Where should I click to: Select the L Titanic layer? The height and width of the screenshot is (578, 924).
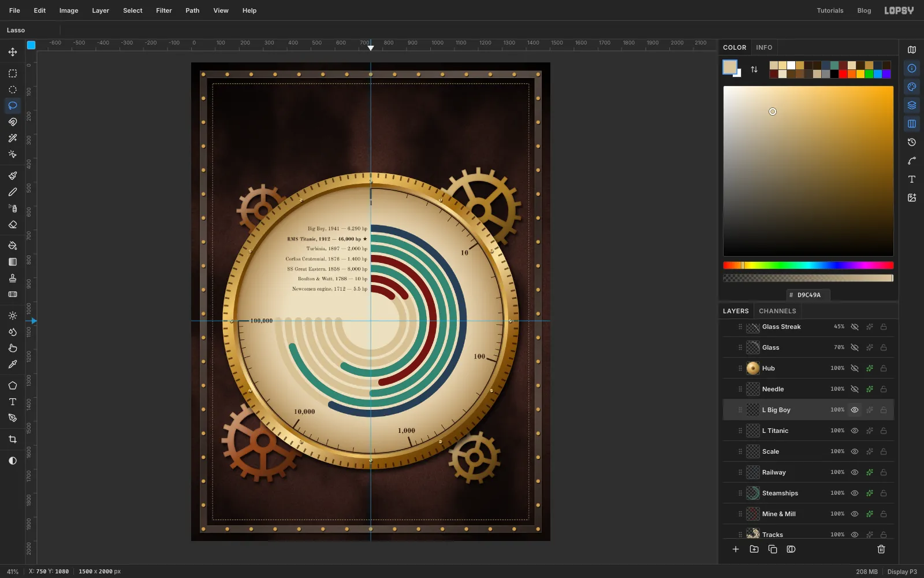point(808,431)
